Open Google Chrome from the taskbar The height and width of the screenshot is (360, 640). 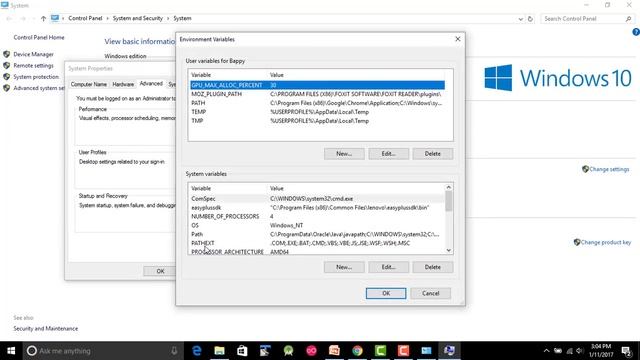[358, 351]
